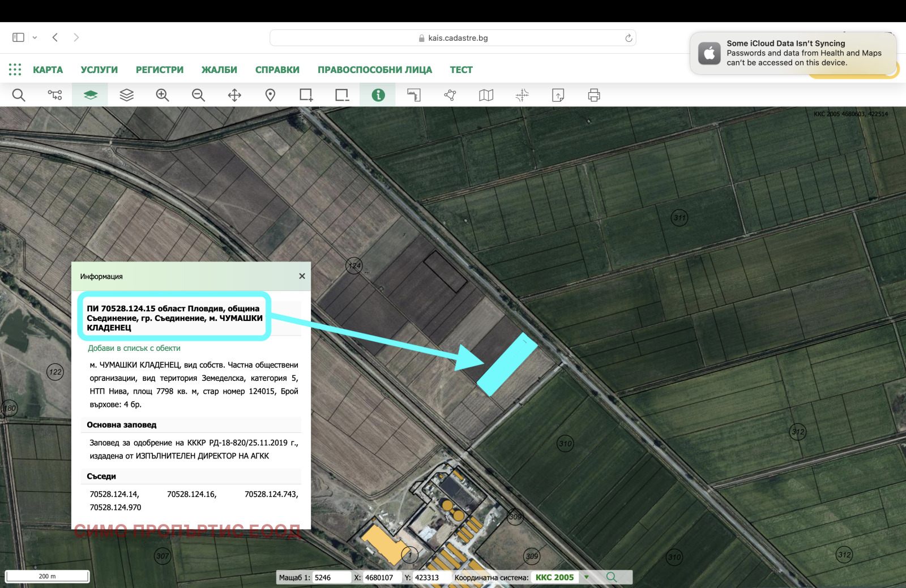Click the print map icon
906x588 pixels.
(593, 95)
